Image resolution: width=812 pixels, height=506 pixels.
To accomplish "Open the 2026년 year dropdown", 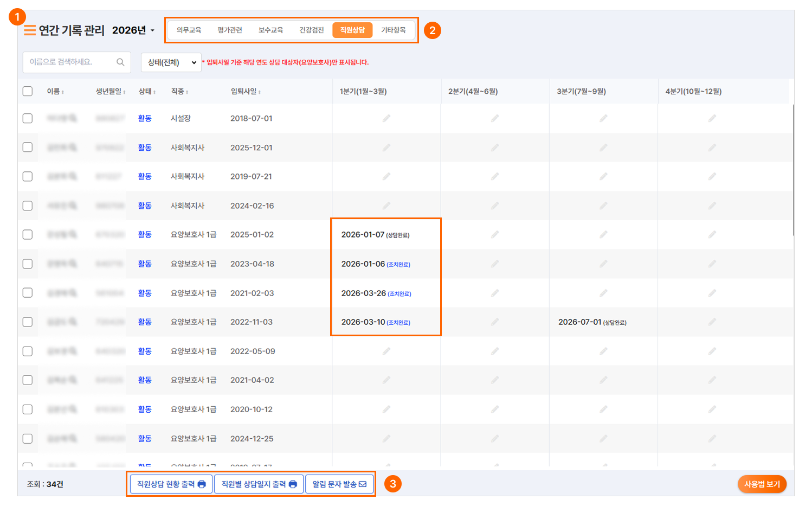I will (x=133, y=30).
